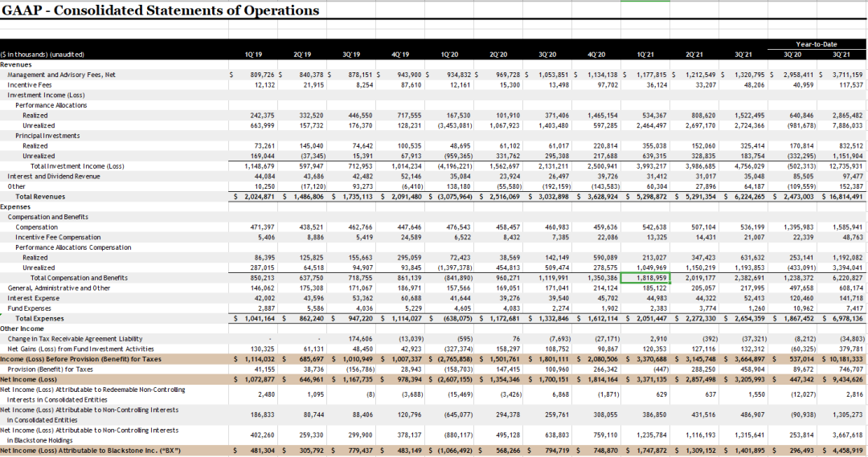868x457 pixels.
Task: Click "Change in Tax Receivable Agreement Liability" label
Action: coord(75,339)
